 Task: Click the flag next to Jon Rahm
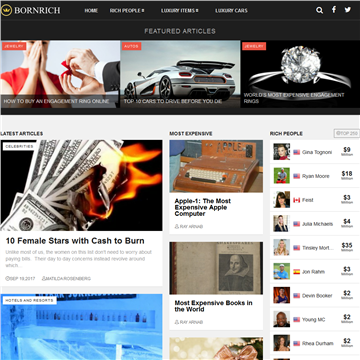pos(296,272)
